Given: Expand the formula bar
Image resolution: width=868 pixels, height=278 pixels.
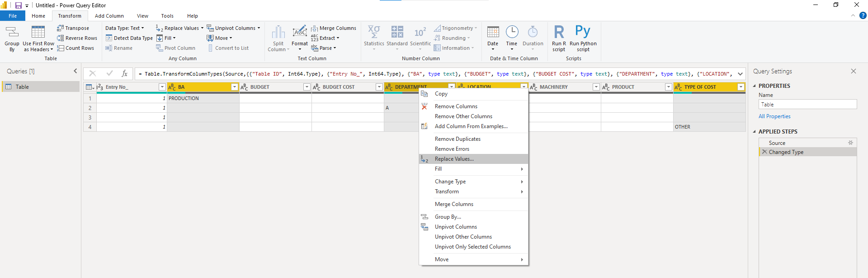Looking at the screenshot, I should [740, 74].
